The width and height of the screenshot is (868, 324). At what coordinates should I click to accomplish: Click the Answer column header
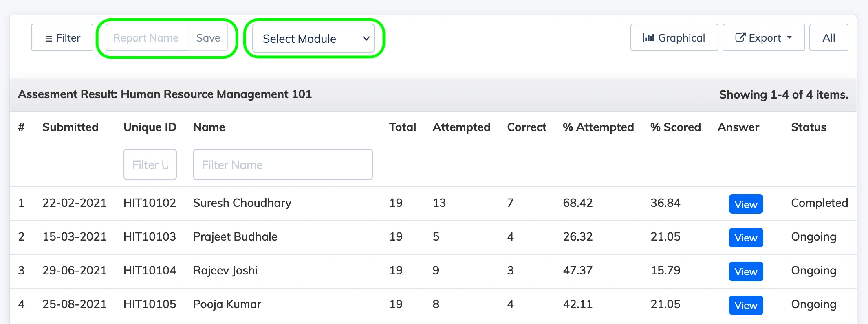[x=738, y=127]
